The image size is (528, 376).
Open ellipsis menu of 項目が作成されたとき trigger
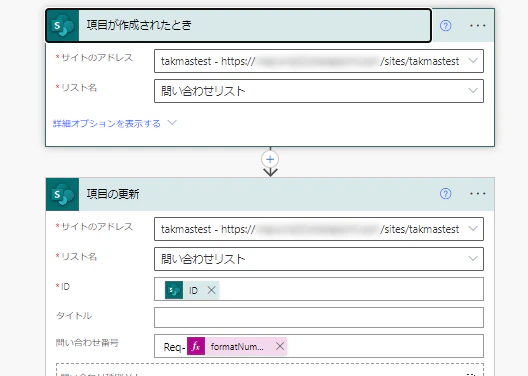click(477, 26)
